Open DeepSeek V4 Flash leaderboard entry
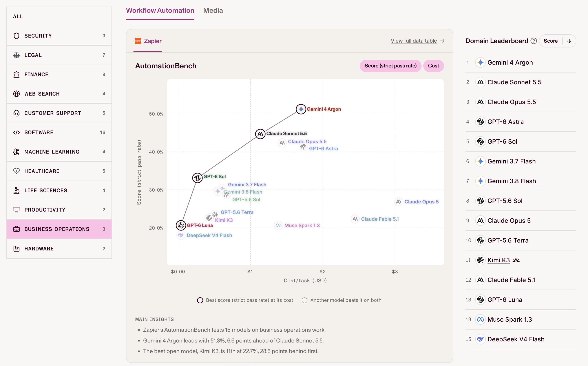Image resolution: width=588 pixels, height=366 pixels. tap(521, 339)
